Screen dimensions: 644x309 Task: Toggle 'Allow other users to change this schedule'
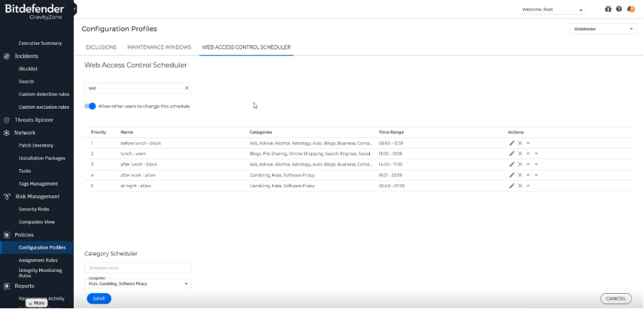click(x=90, y=106)
